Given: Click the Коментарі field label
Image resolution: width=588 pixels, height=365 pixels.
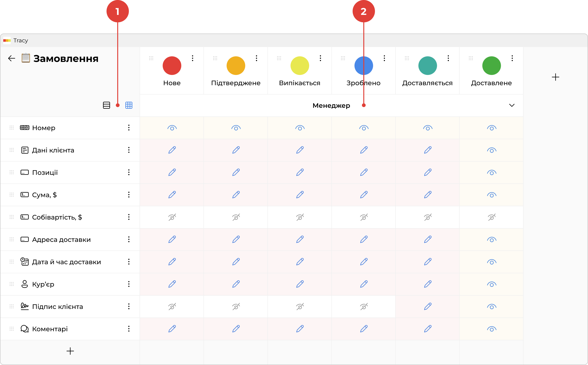Looking at the screenshot, I should 50,329.
